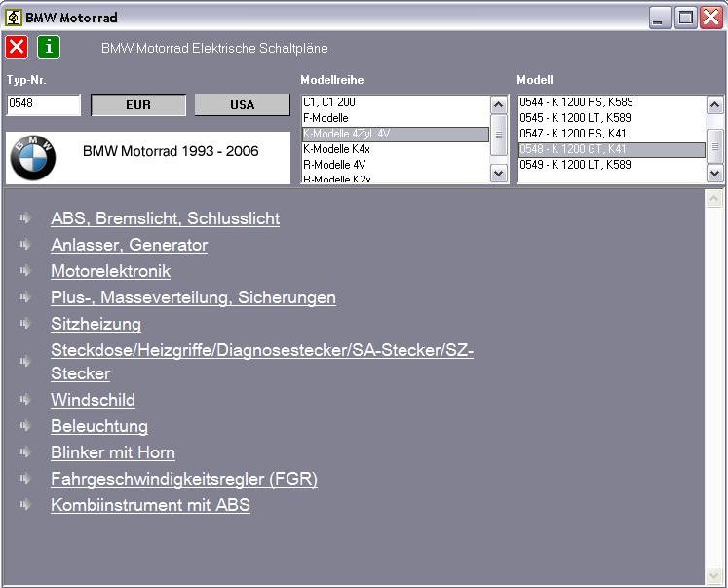This screenshot has height=588, width=728.
Task: Click Modellreihe list down arrow
Action: click(x=499, y=174)
